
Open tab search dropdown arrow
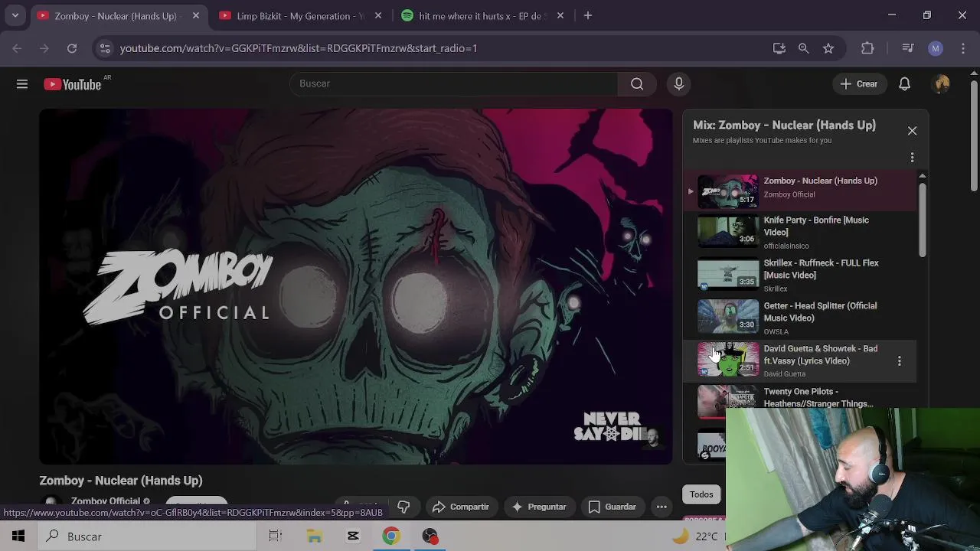coord(15,15)
